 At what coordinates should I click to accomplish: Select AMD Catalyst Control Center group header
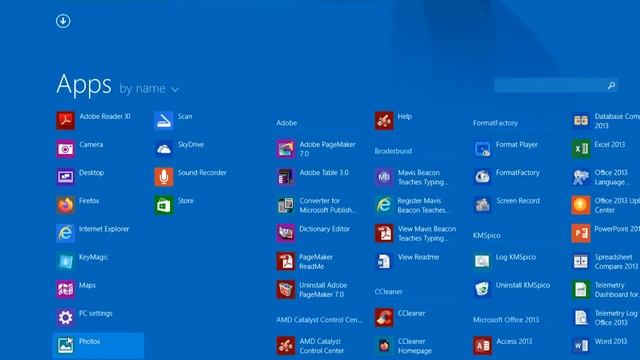click(x=319, y=320)
